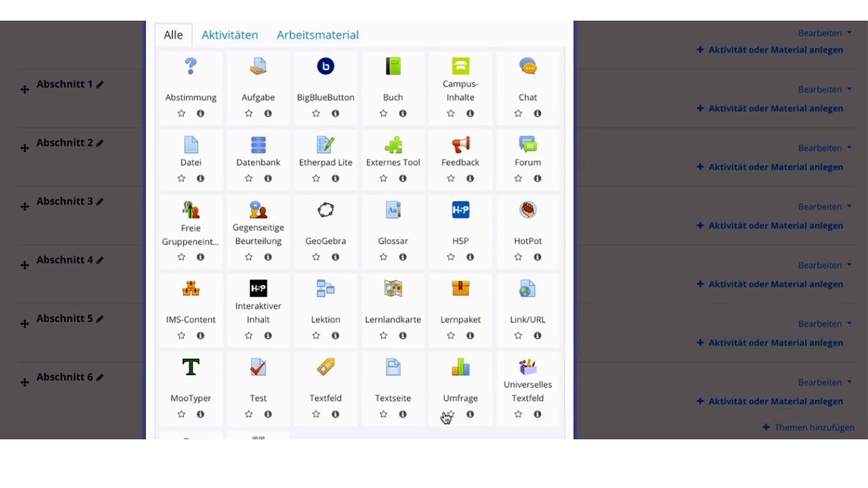Switch to the Arbeitsmaterial tab
Screen dimensions: 868x488
(317, 35)
